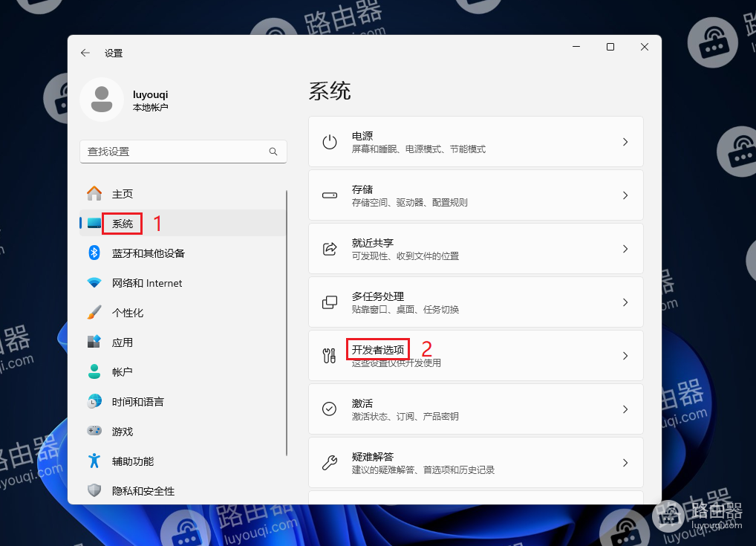Click the Accessibility figure icon
This screenshot has width=756, height=546.
(94, 461)
